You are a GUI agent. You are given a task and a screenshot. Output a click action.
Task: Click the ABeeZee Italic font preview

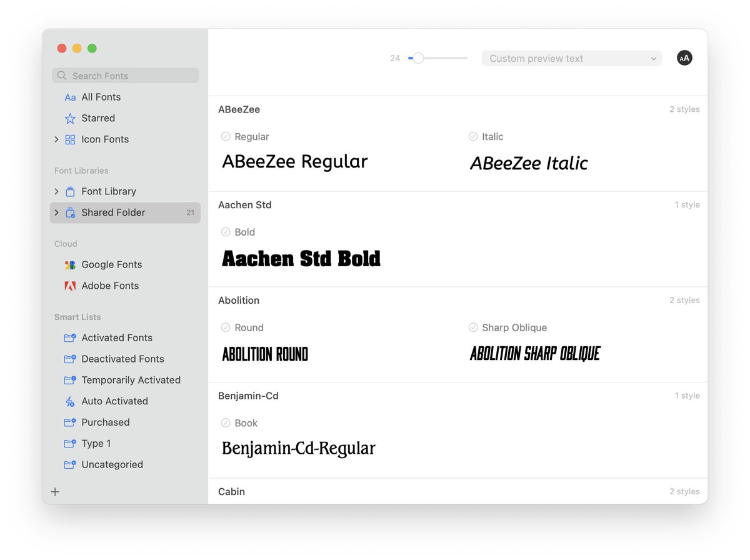click(529, 163)
